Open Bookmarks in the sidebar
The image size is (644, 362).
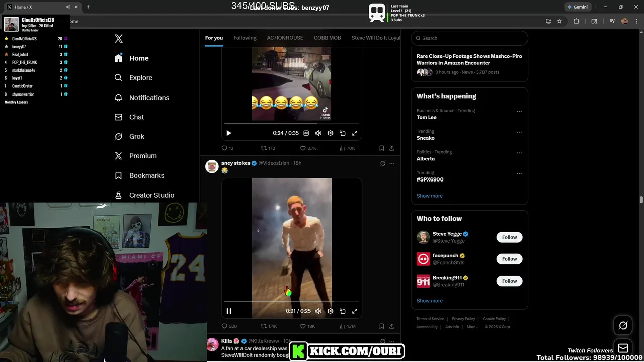139,175
